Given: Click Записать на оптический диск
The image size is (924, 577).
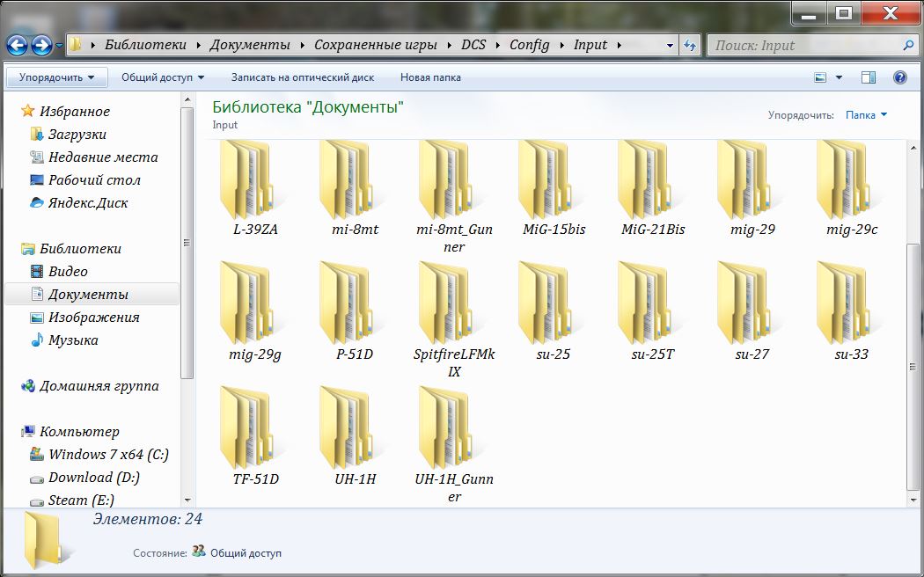Looking at the screenshot, I should [303, 77].
